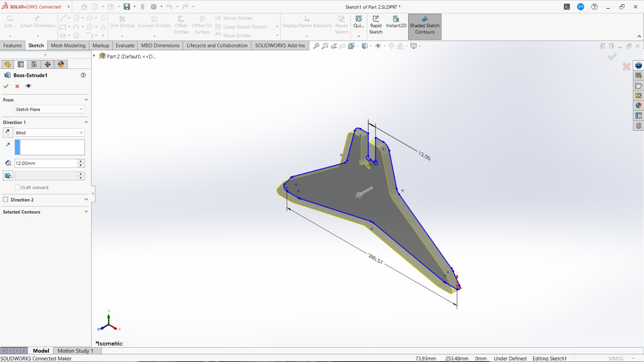Open the Options gear icon
The width and height of the screenshot is (644, 362).
click(153, 7)
